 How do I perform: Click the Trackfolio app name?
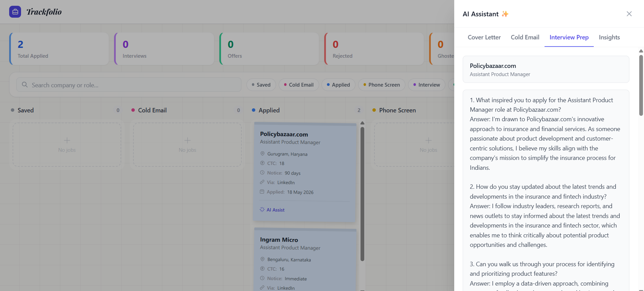(x=44, y=12)
